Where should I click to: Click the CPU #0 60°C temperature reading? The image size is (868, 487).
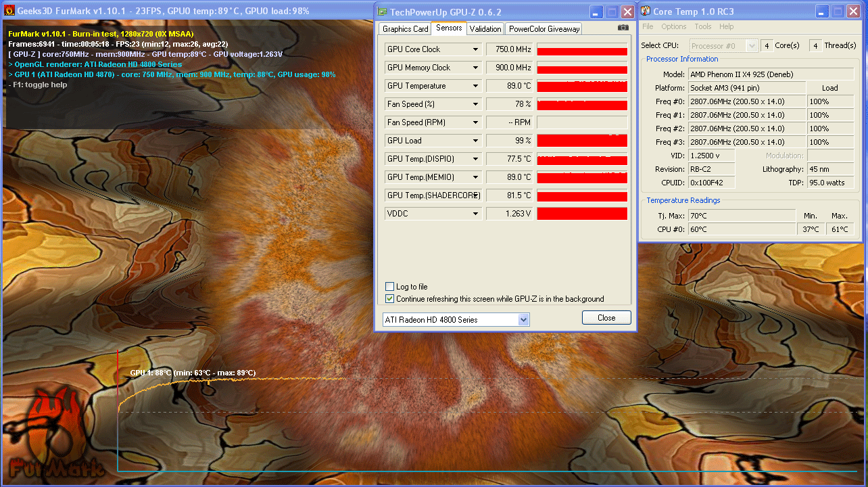[x=742, y=229]
